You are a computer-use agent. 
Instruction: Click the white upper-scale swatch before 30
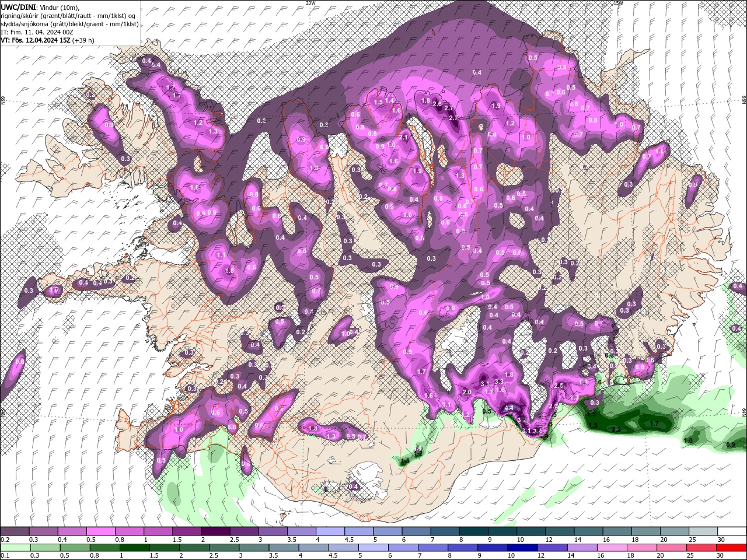(732, 531)
